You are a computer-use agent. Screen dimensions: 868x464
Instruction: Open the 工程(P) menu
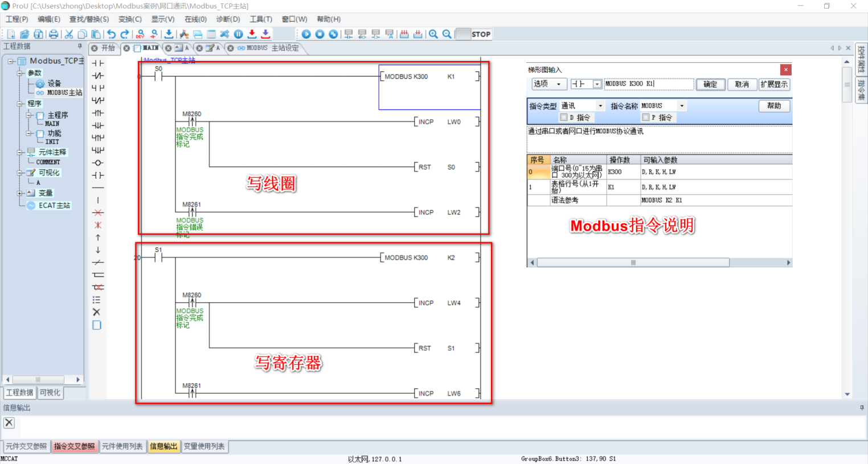click(x=17, y=19)
